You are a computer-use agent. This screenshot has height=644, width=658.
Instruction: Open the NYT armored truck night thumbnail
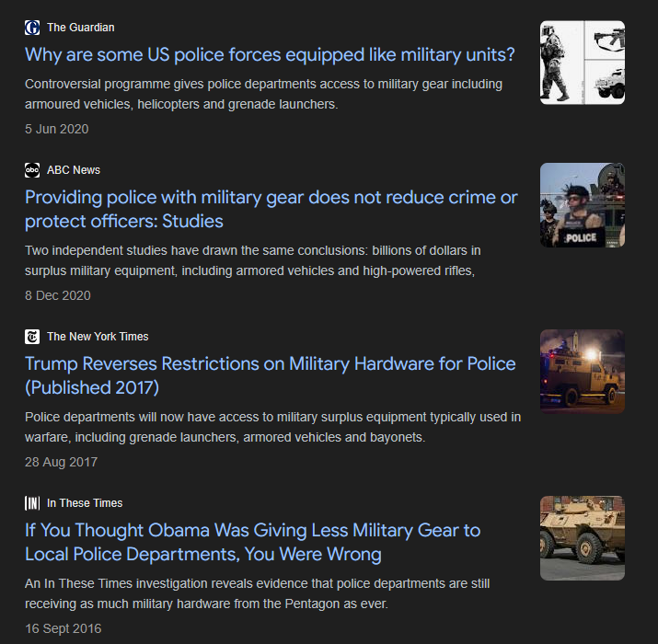[583, 372]
